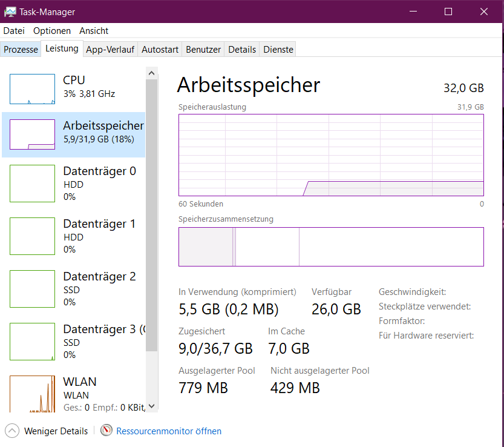Click the Speicherzusammensetzung composition bar

point(330,247)
